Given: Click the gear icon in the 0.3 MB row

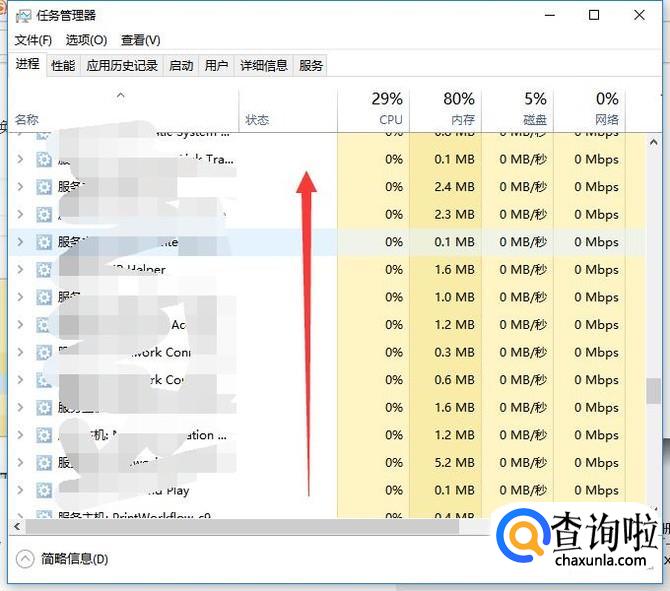Looking at the screenshot, I should [44, 353].
